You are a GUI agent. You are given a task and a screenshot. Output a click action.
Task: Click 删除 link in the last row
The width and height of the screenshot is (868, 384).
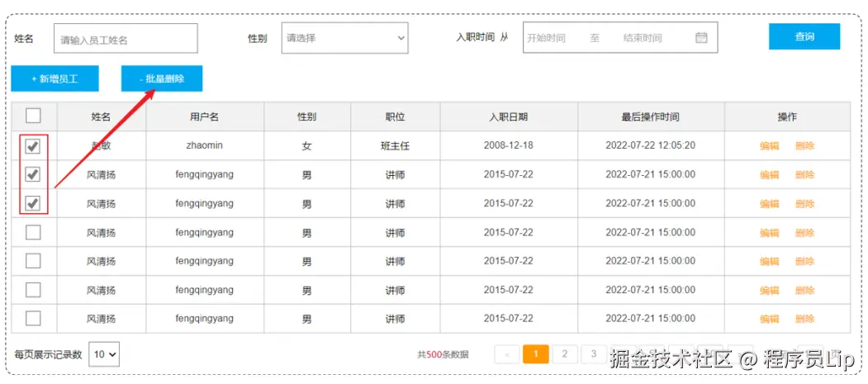click(x=804, y=319)
